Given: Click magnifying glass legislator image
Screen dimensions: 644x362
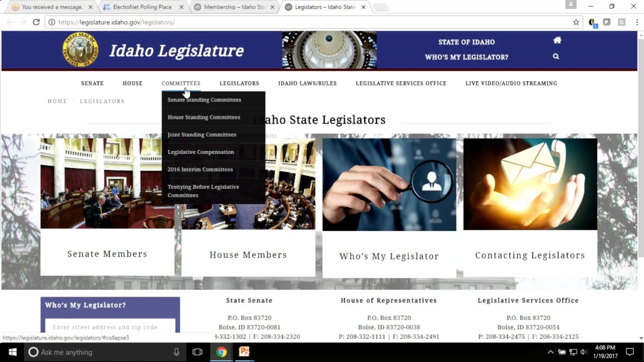Looking at the screenshot, I should point(389,185).
